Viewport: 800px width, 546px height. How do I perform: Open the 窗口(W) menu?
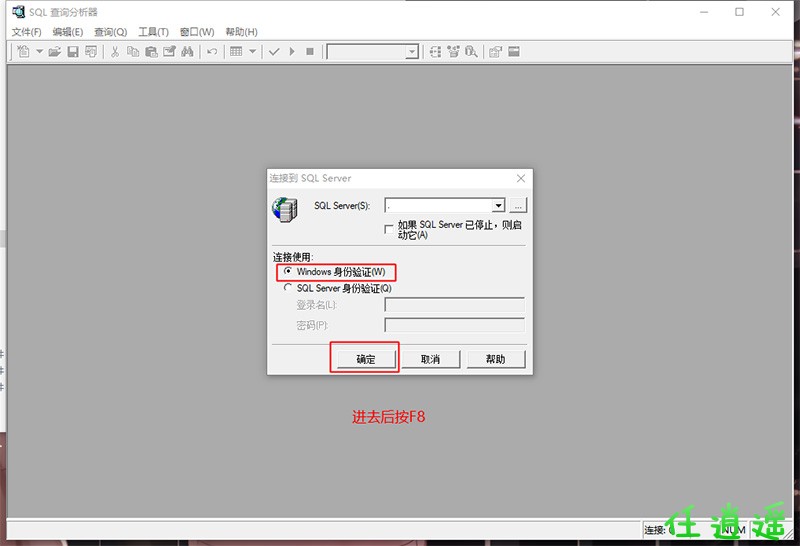pyautogui.click(x=197, y=32)
